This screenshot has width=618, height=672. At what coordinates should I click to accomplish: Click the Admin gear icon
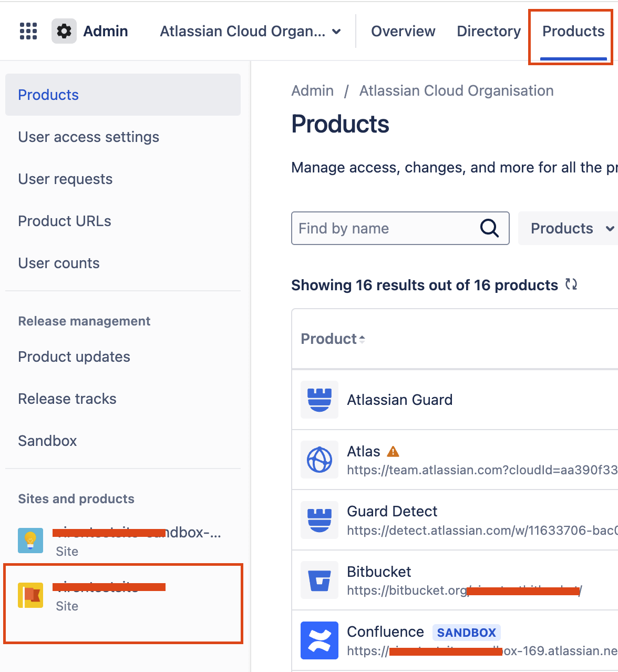(x=64, y=31)
